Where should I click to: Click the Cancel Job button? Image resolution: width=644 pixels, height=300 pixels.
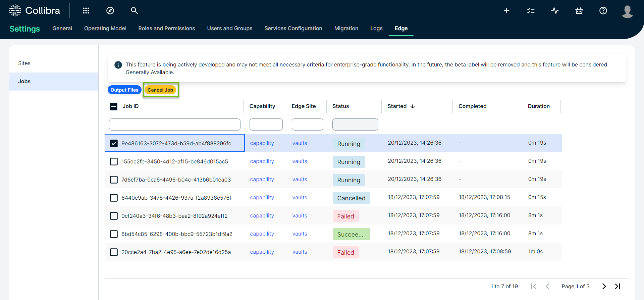160,90
